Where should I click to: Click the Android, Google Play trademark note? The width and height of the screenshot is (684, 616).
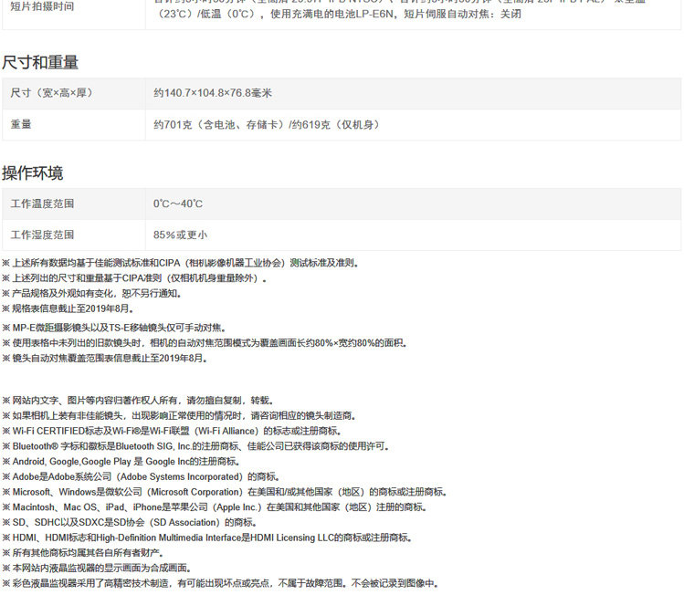(121, 461)
